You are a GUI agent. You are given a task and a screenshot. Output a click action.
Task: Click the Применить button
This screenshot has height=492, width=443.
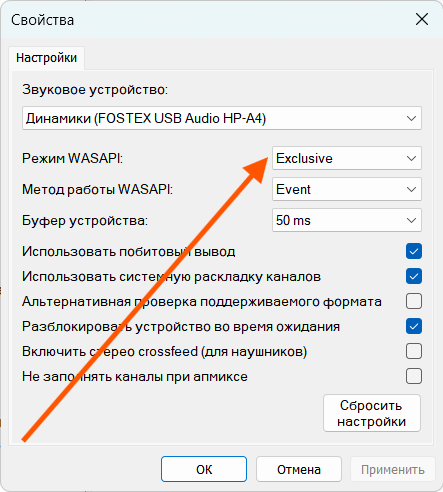pyautogui.click(x=393, y=469)
